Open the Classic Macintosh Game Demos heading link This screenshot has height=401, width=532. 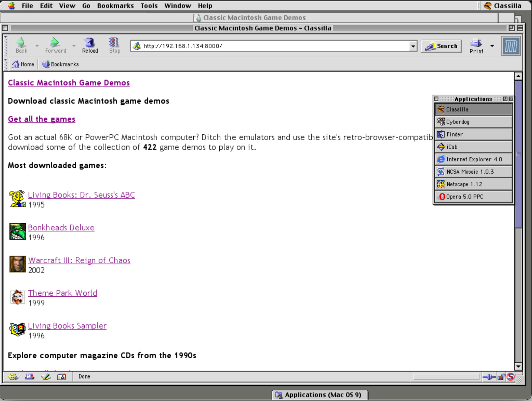[69, 83]
